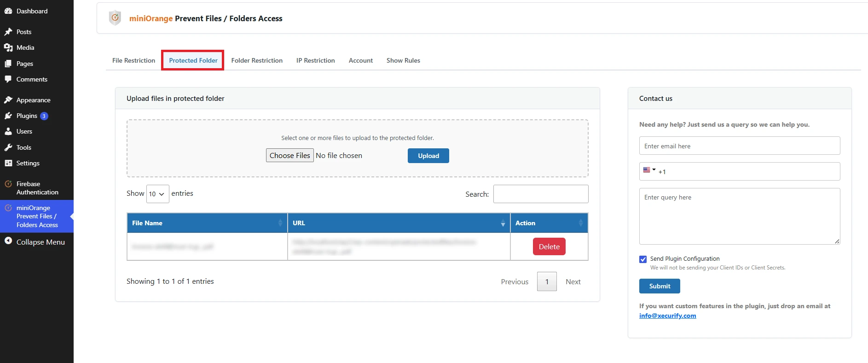The width and height of the screenshot is (868, 363).
Task: Go to the Previous table page
Action: click(515, 281)
